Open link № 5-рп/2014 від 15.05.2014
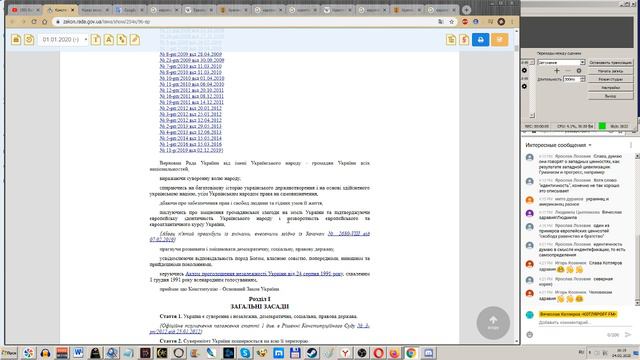The width and height of the screenshot is (640, 360). tap(191, 138)
